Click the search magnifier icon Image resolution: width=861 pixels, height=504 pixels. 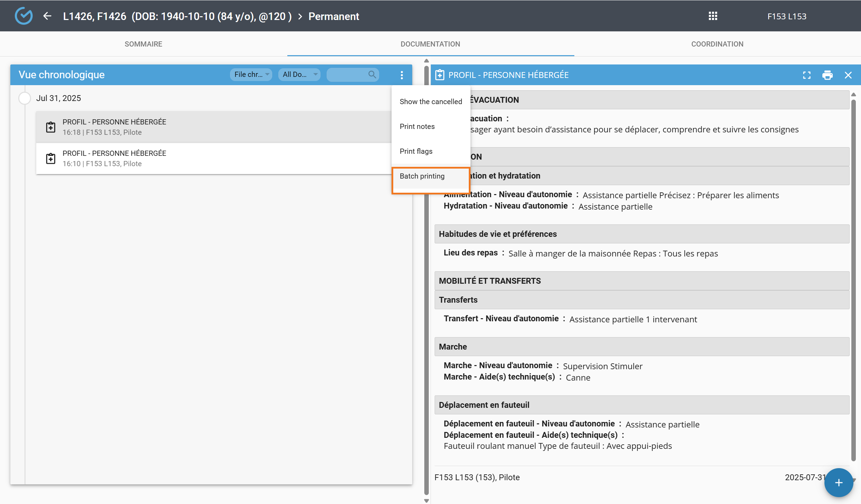[x=372, y=74]
